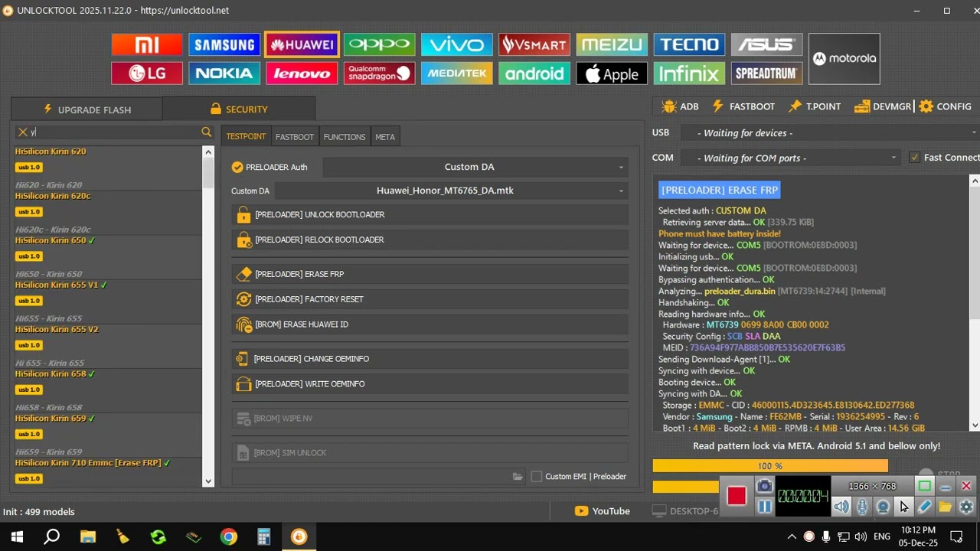Select the Spreadtrum platform tile

[x=766, y=73]
